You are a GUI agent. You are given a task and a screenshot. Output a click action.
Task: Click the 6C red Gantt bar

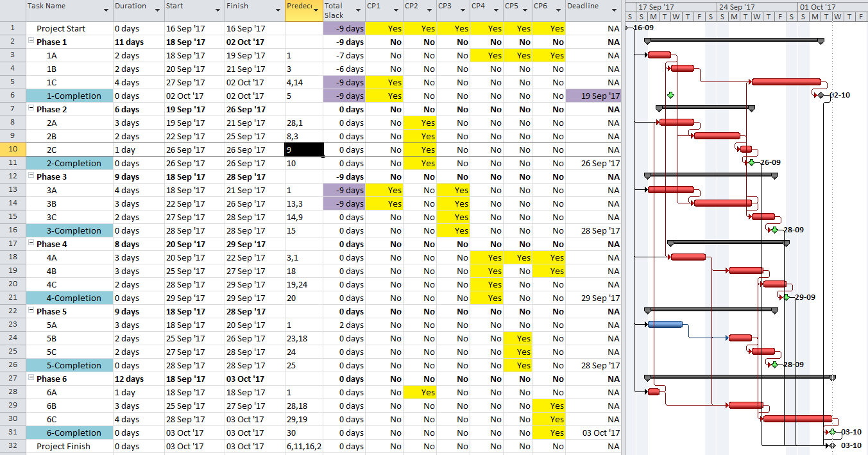point(797,418)
